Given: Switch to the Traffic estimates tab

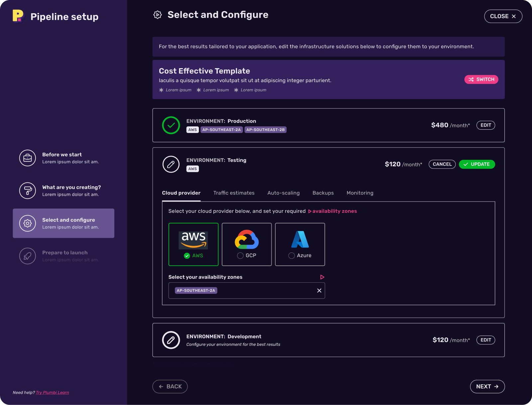Looking at the screenshot, I should coord(234,193).
